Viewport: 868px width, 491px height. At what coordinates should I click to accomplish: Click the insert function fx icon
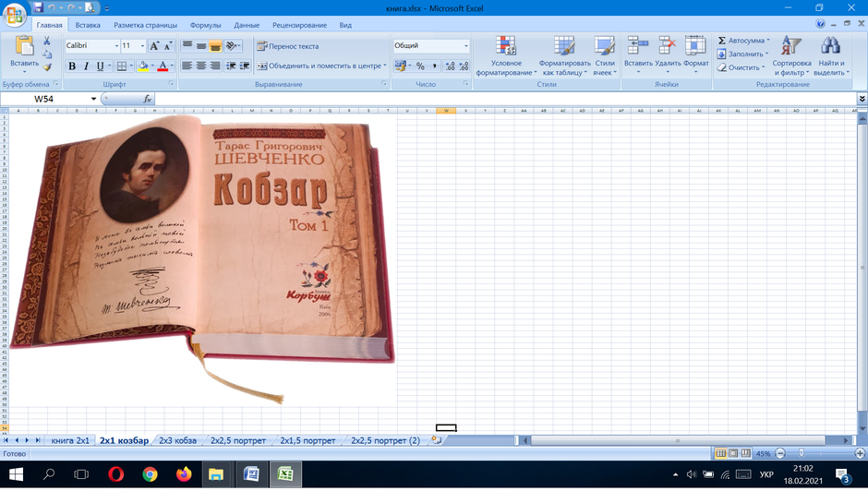[x=147, y=99]
